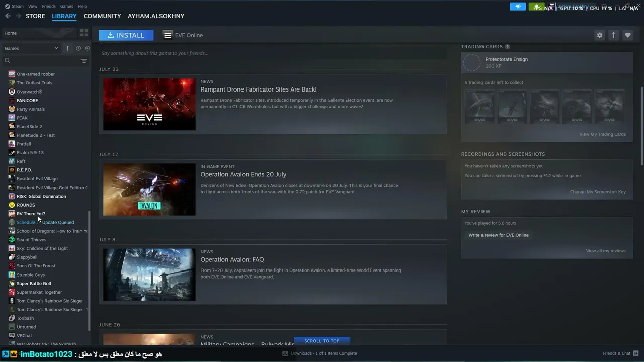This screenshot has height=362, width=644.
Task: Click Write a review for EVE Online
Action: pos(499,235)
